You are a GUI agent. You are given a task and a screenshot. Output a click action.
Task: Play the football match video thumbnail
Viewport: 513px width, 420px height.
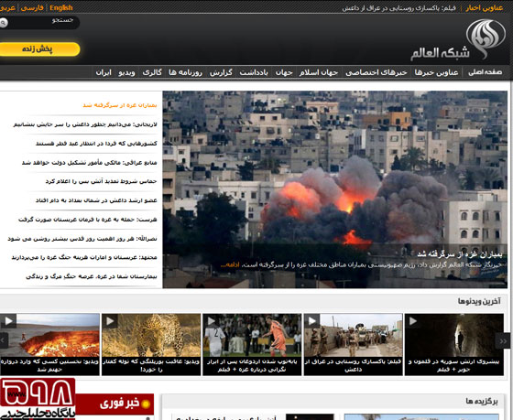[x=252, y=335]
